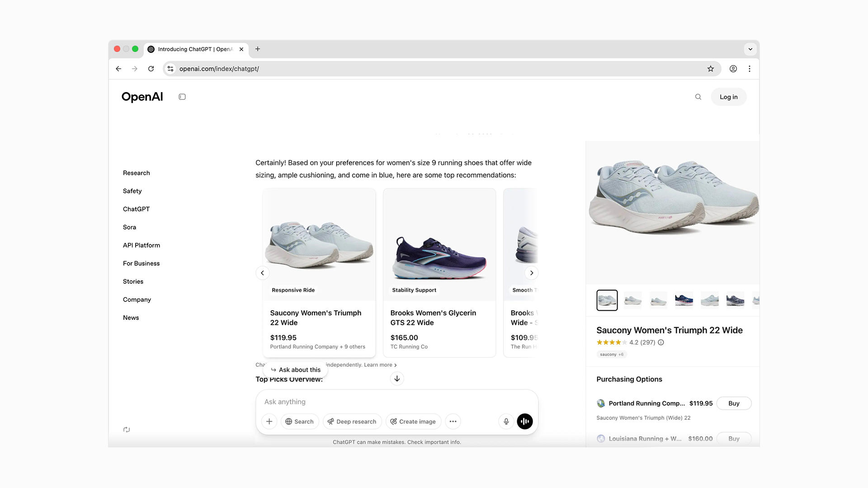This screenshot has width=868, height=488.
Task: Open the API Platform sidebar item
Action: 141,245
